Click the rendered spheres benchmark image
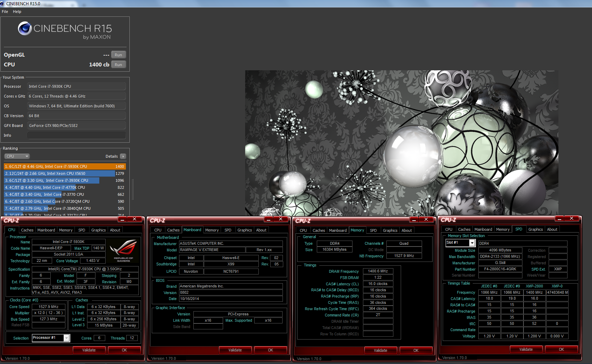Screen dimensions: 592x364 (401, 143)
